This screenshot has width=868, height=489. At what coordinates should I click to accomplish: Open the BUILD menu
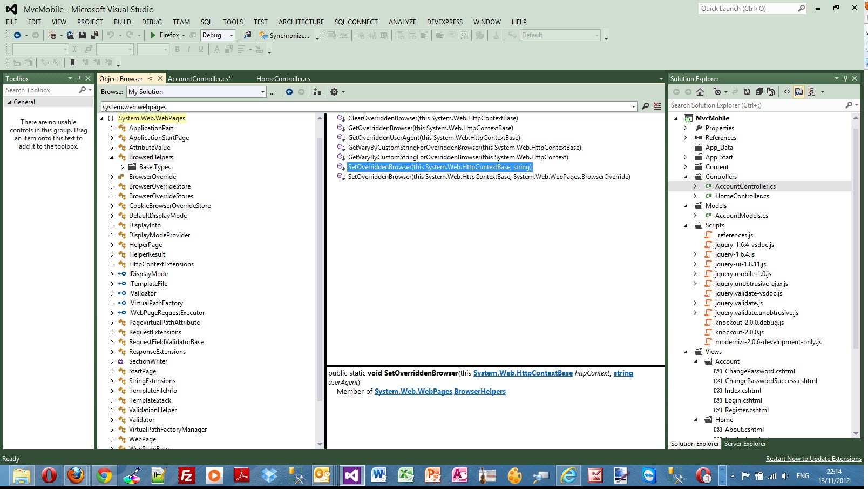(123, 22)
